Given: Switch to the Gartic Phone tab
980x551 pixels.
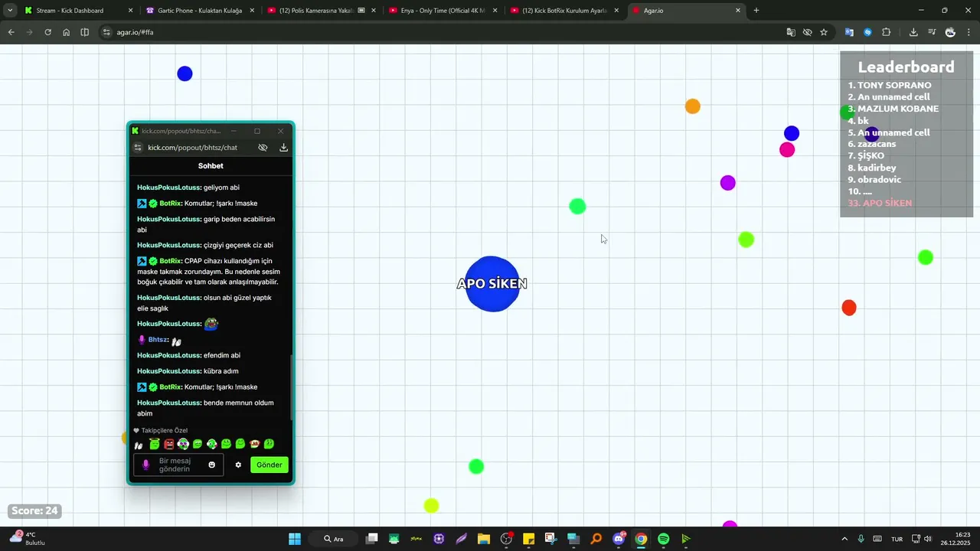Looking at the screenshot, I should click(200, 11).
